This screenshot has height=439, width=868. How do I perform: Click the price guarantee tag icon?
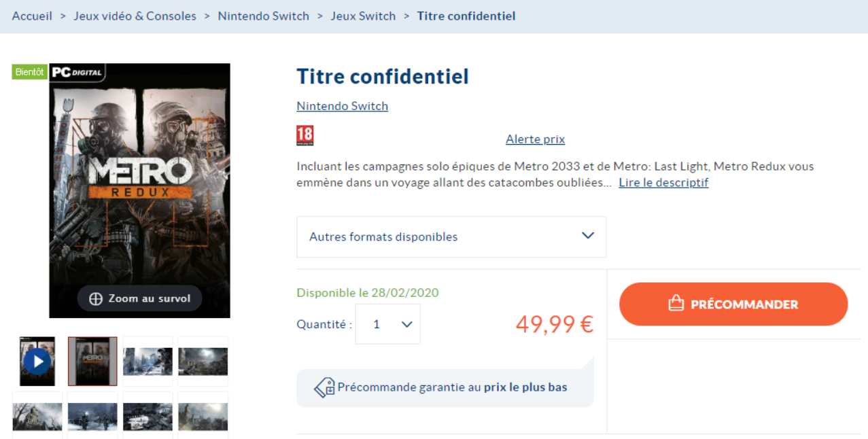pyautogui.click(x=324, y=387)
